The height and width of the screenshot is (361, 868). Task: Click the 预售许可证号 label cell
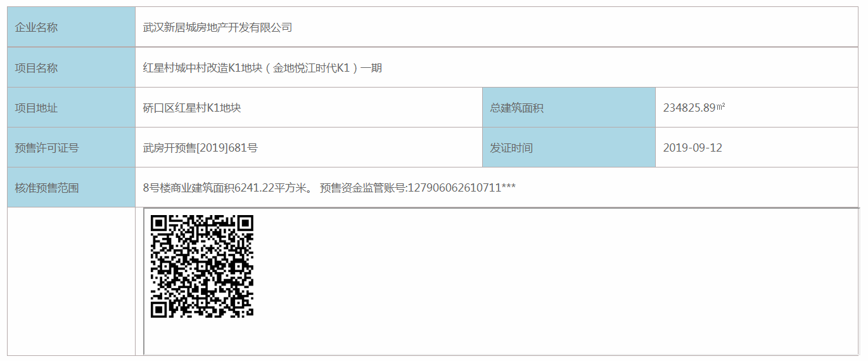(x=72, y=147)
